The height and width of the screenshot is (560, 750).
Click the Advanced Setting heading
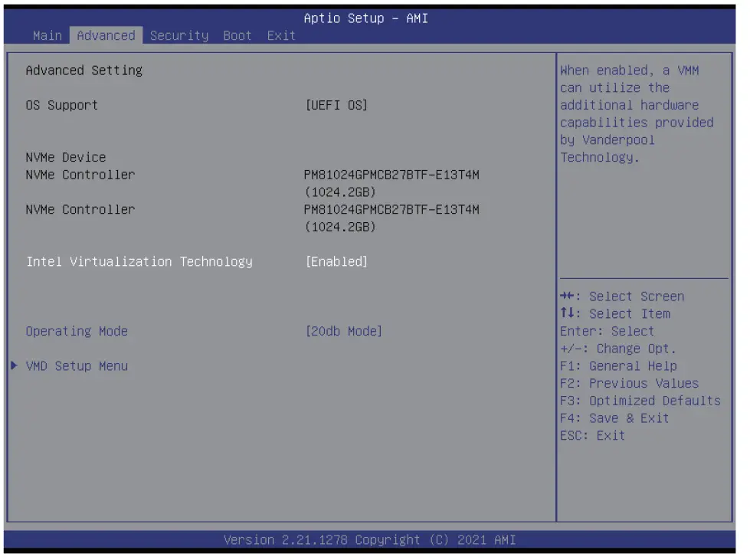[x=84, y=70]
